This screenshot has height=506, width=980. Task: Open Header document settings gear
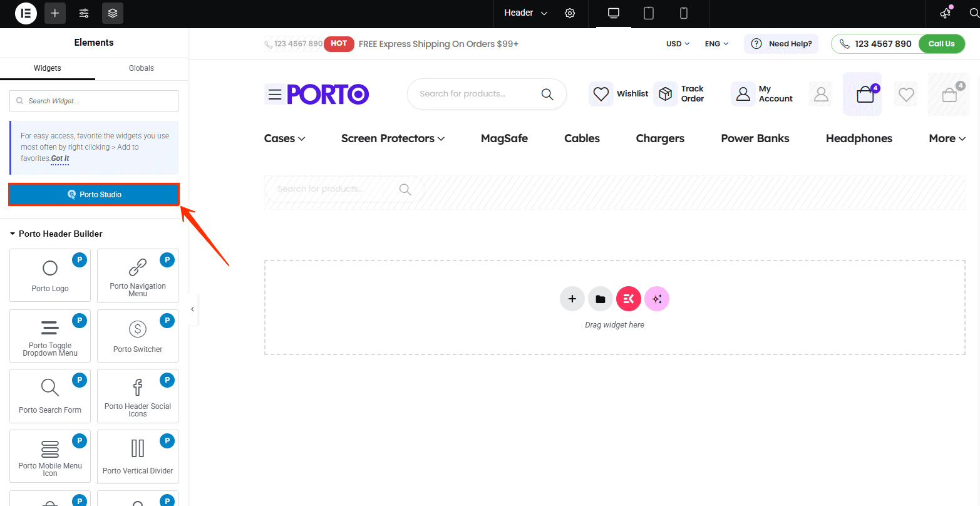tap(570, 13)
